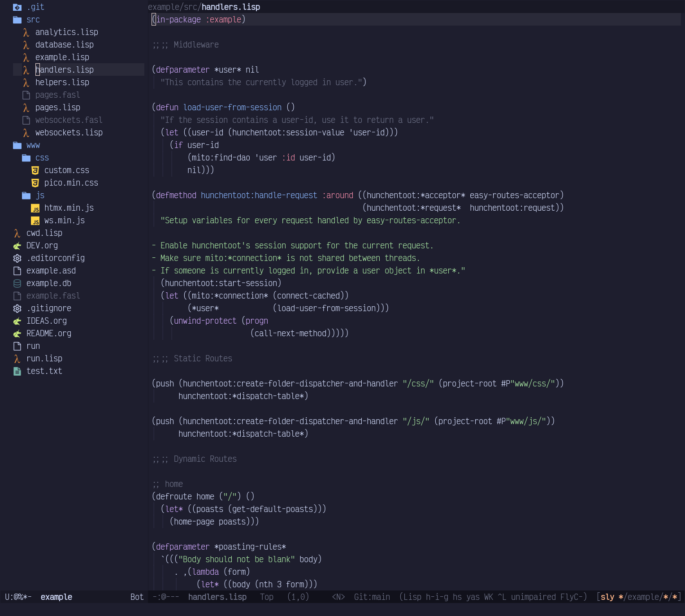Click the "Static Routes" comment heading
The width and height of the screenshot is (685, 616).
203,359
